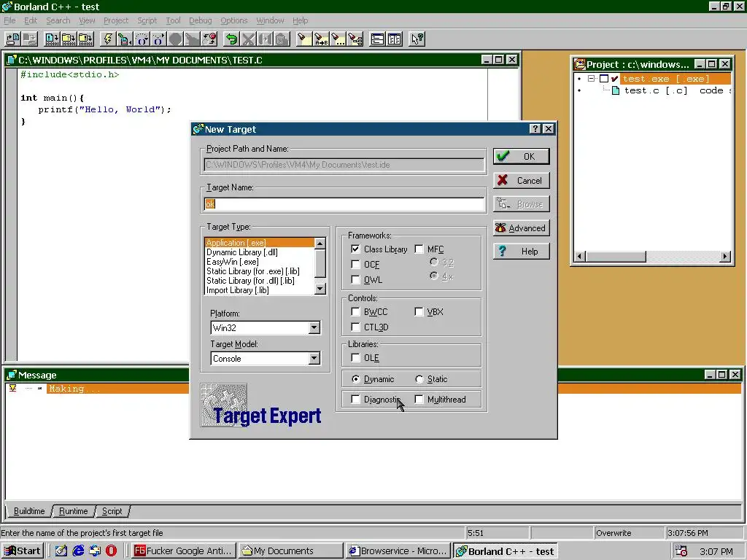
Task: Click the Opera quick launch icon
Action: (111, 551)
